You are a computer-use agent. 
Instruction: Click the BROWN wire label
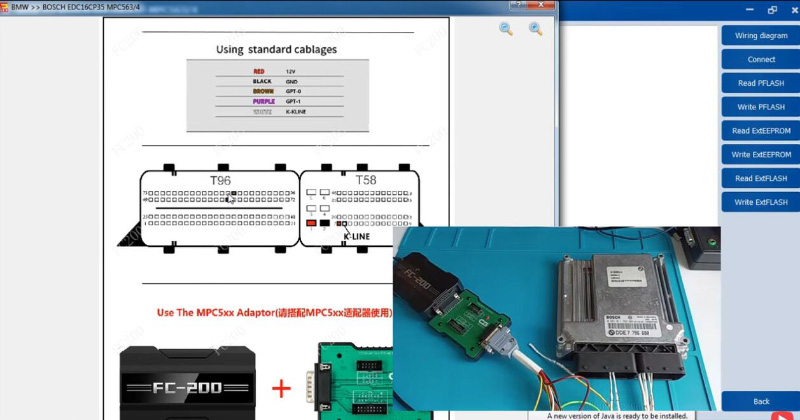point(263,91)
